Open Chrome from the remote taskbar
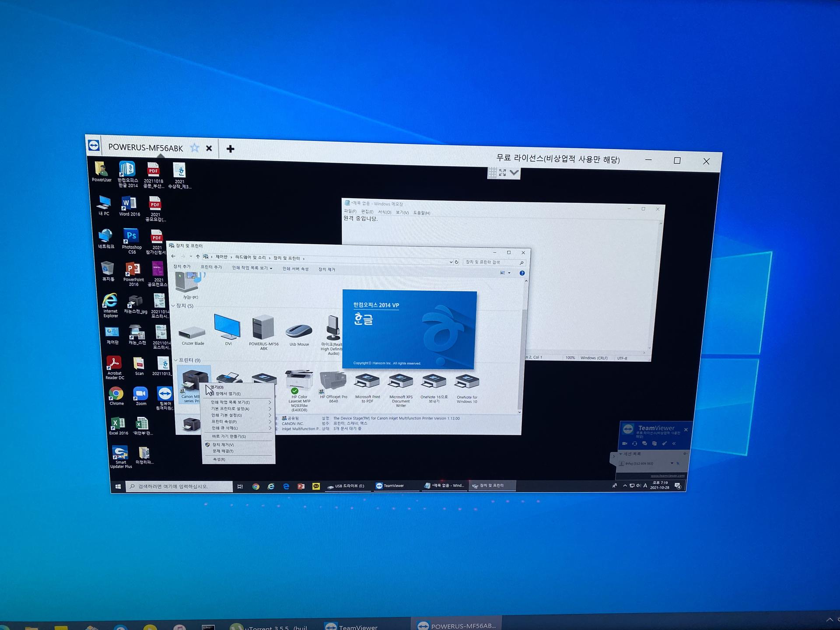The image size is (840, 630). click(256, 486)
